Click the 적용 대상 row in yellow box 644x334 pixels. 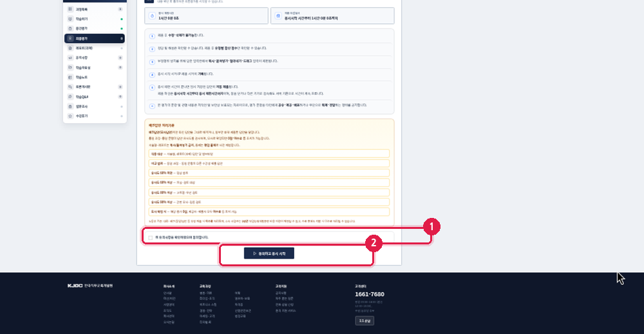pos(269,154)
